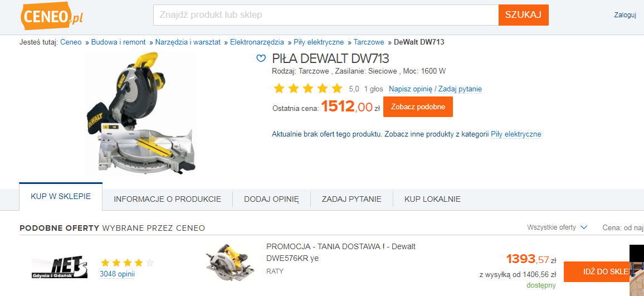Click the four-star shop rating
Image resolution: width=644 pixels, height=296 pixels.
(x=128, y=263)
